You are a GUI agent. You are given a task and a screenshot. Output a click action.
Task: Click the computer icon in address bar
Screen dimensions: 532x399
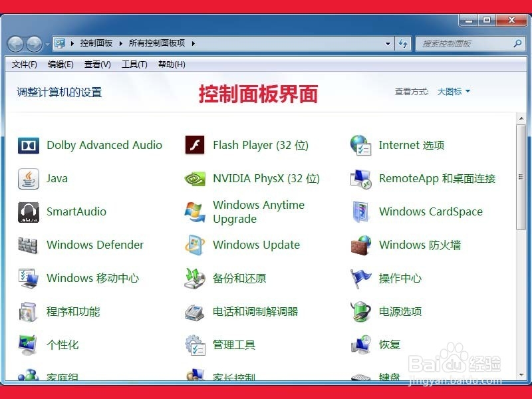pyautogui.click(x=60, y=43)
